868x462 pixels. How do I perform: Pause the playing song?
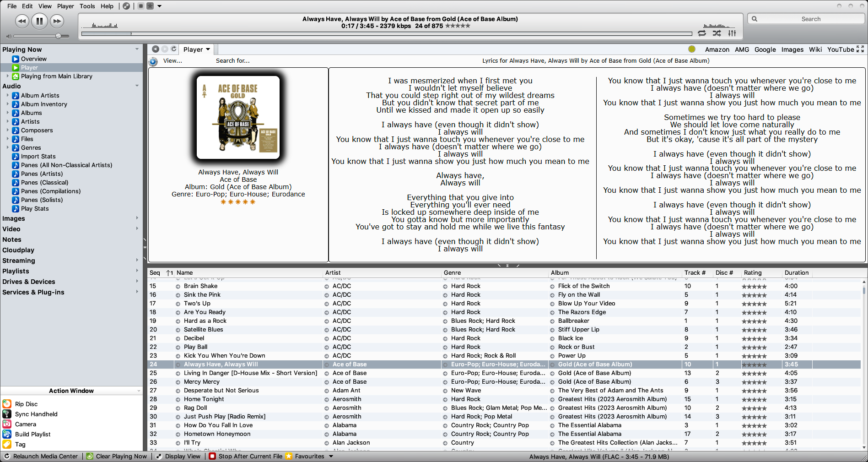tap(39, 21)
